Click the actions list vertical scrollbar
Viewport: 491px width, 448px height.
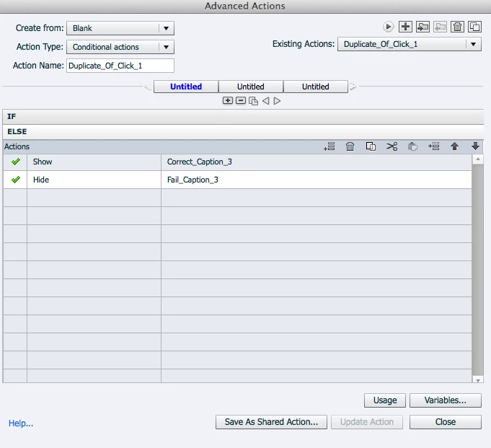click(x=477, y=269)
